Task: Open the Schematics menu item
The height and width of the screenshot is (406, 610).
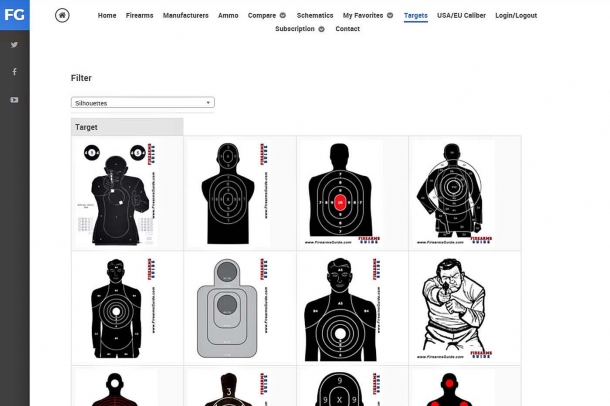Action: pyautogui.click(x=315, y=16)
